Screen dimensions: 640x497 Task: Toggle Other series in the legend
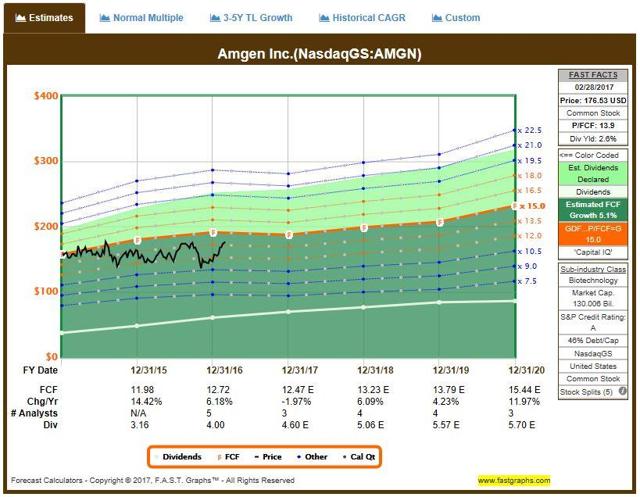tap(312, 457)
